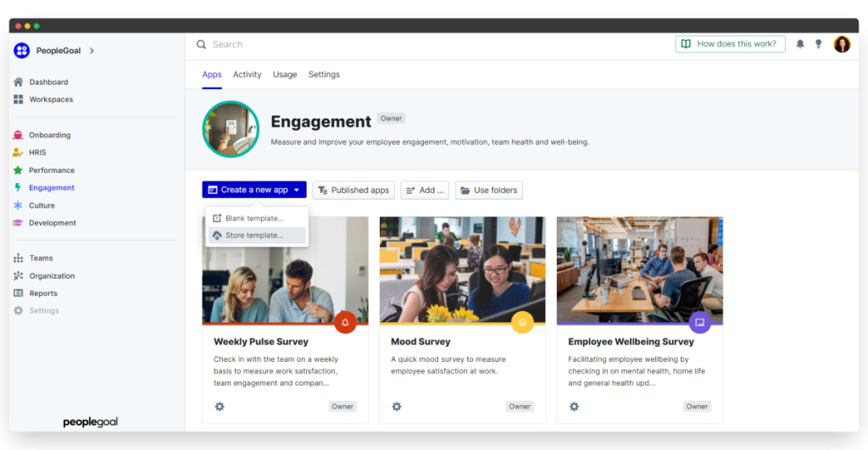The height and width of the screenshot is (450, 868).
Task: Click the lightbulb tips icon
Action: [818, 44]
